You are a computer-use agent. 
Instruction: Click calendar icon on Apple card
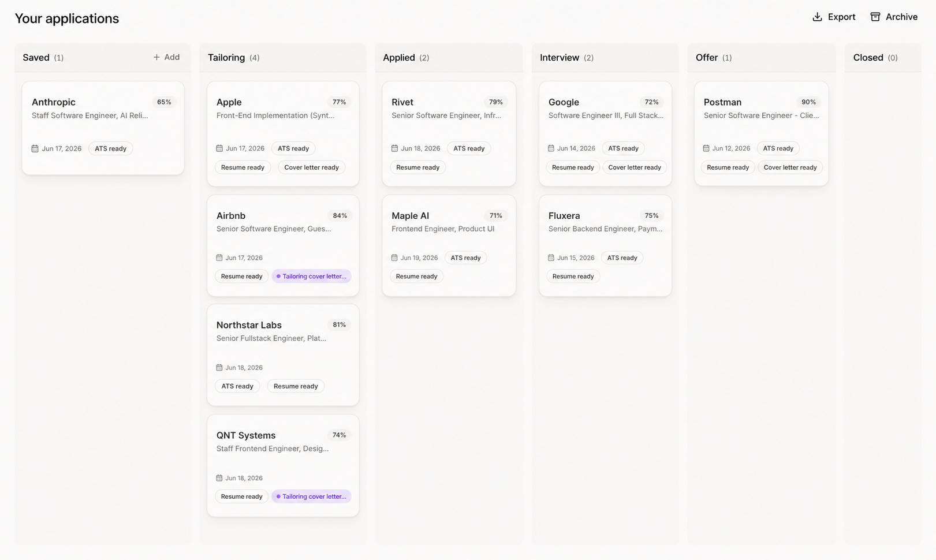(219, 148)
